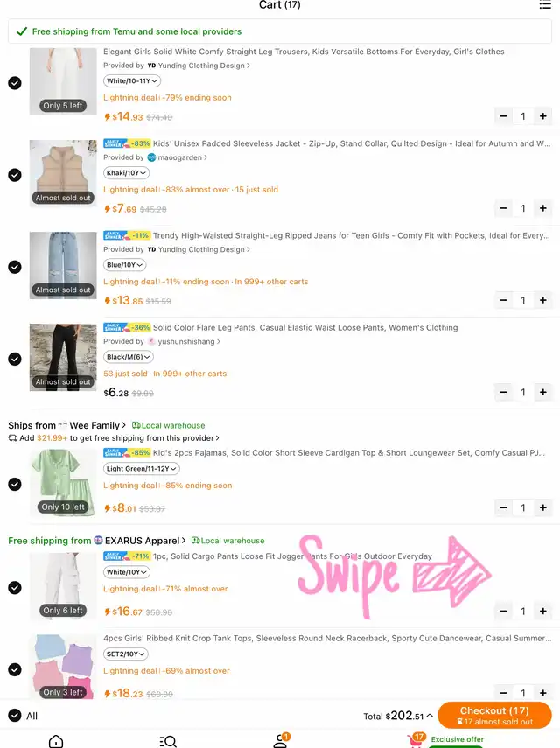This screenshot has width=560, height=748.
Task: Open the Light Green/11-12Y variant dropdown
Action: click(x=142, y=469)
